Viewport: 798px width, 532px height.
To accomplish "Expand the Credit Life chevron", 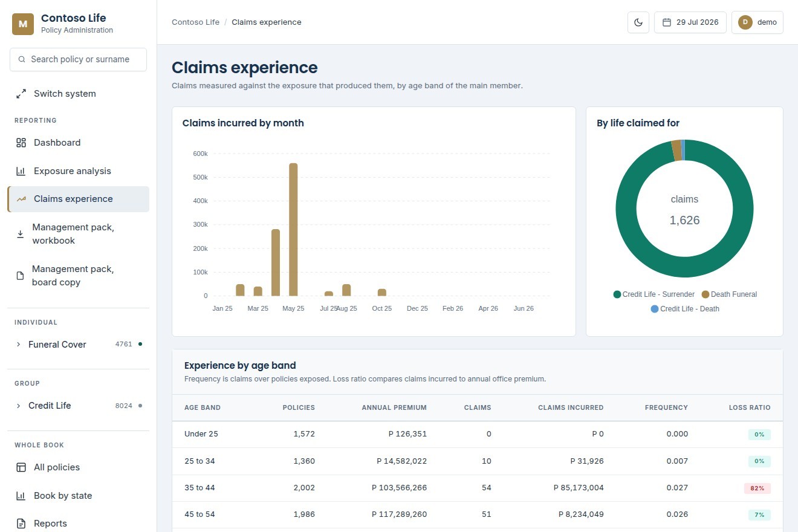I will point(19,406).
